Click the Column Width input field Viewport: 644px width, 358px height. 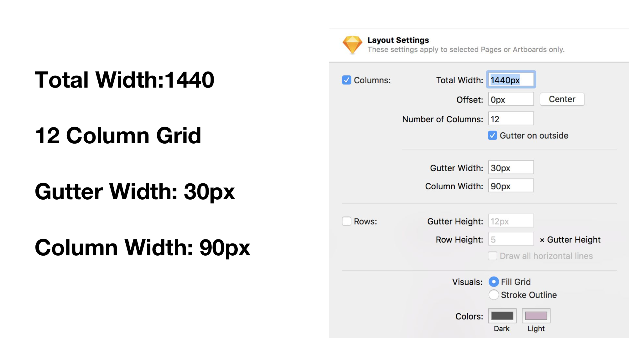tap(511, 186)
